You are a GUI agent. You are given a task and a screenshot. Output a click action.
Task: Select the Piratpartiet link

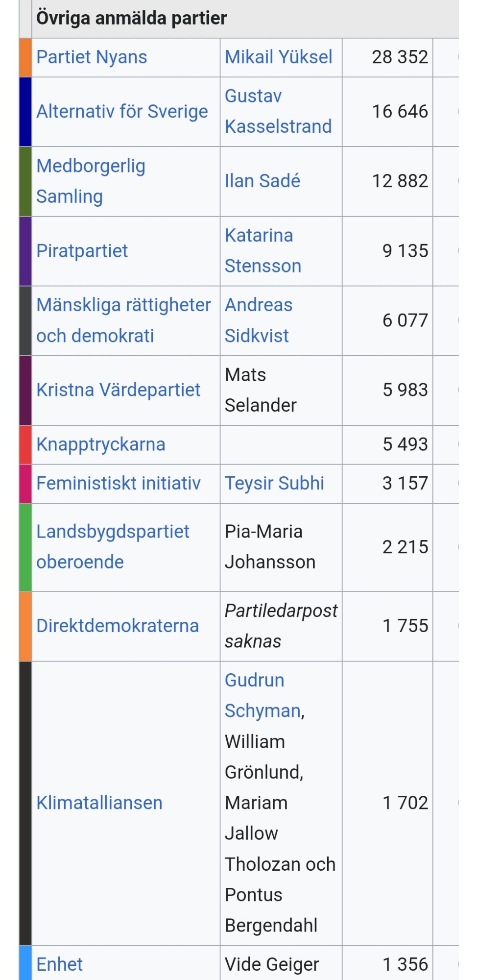(x=82, y=251)
